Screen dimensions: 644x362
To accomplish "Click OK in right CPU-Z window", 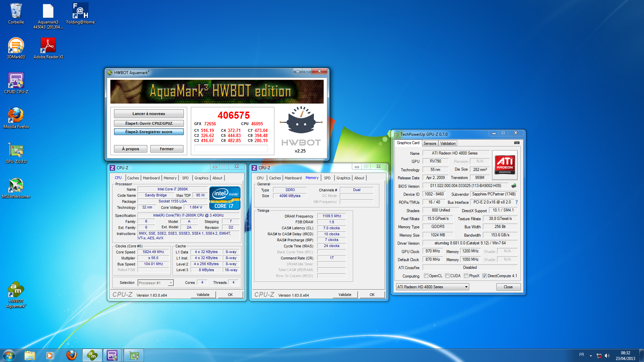I will click(372, 295).
